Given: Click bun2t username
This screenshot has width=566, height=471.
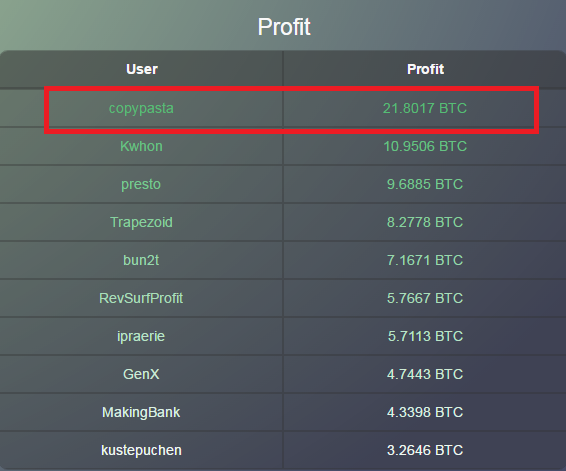Looking at the screenshot, I should (x=141, y=260).
